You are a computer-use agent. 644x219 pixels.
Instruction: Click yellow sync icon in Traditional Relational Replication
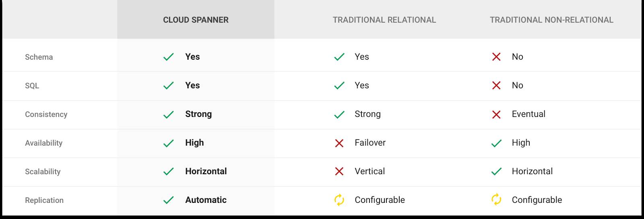(x=339, y=200)
